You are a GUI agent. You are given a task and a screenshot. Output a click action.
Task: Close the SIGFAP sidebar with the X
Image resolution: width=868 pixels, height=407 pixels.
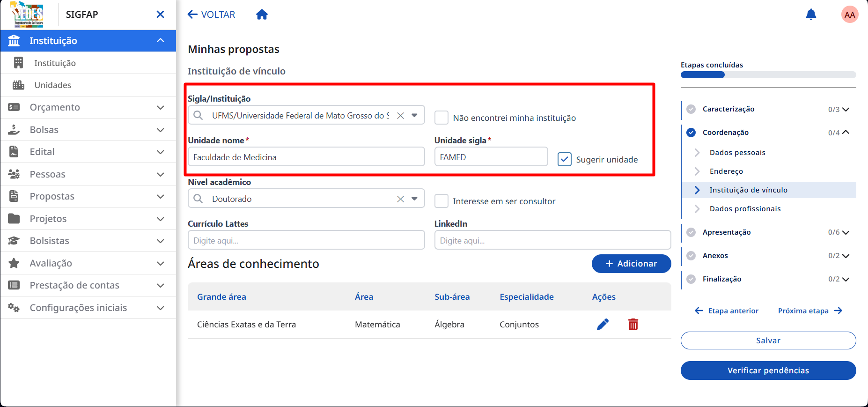click(160, 15)
